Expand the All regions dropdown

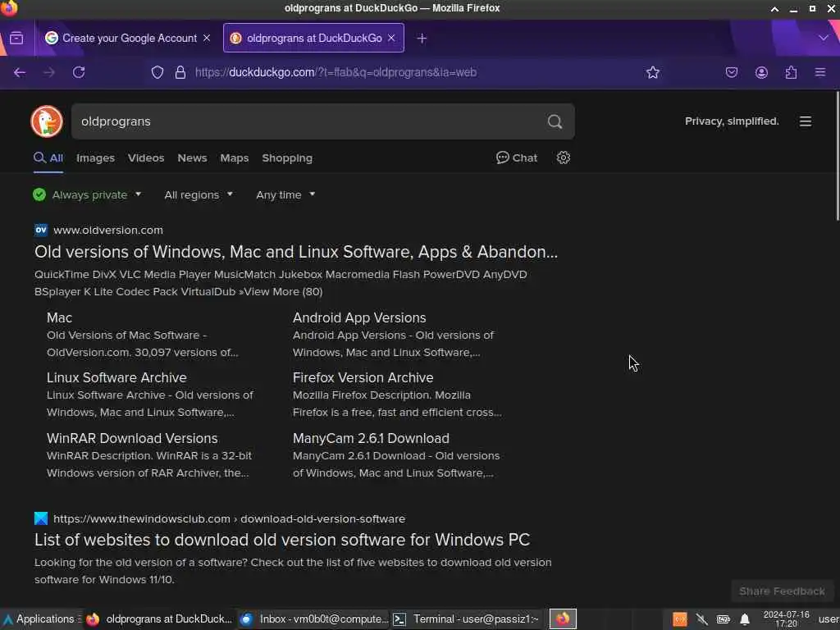[199, 194]
